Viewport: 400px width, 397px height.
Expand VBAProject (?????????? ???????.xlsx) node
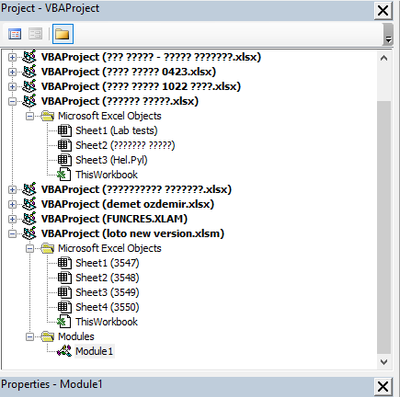[x=12, y=189]
